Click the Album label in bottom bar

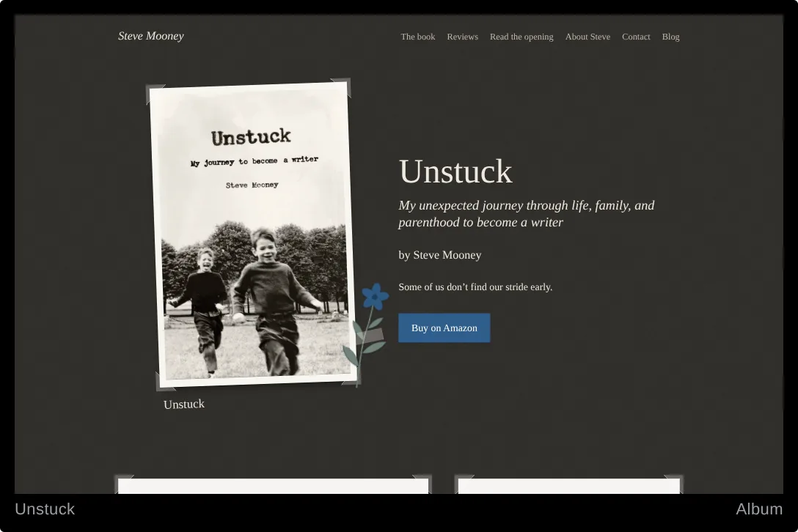pyautogui.click(x=759, y=509)
